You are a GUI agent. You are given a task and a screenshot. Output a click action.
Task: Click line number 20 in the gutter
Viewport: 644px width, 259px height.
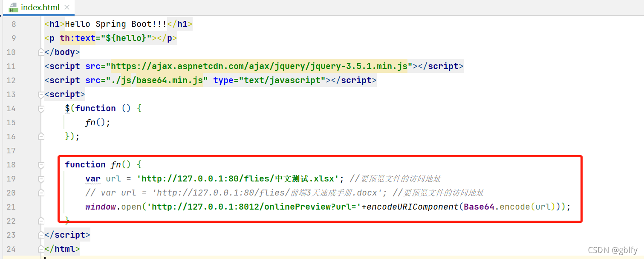click(x=12, y=193)
